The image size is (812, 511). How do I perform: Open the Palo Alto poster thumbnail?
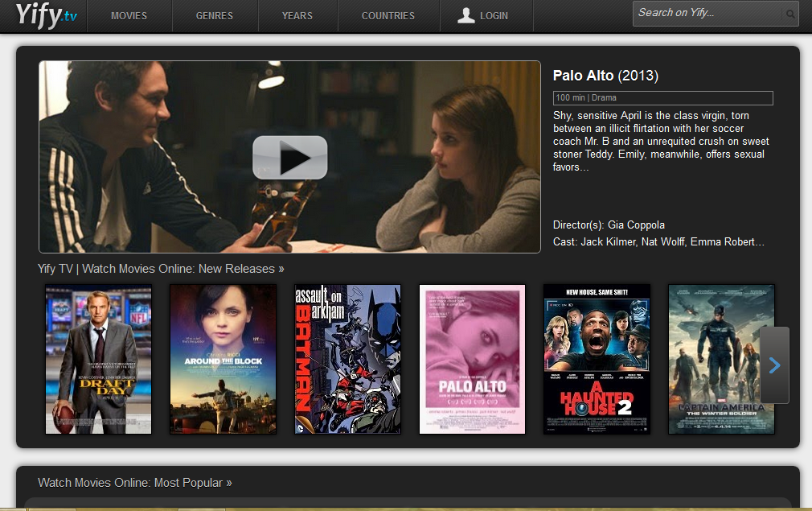[x=472, y=359]
